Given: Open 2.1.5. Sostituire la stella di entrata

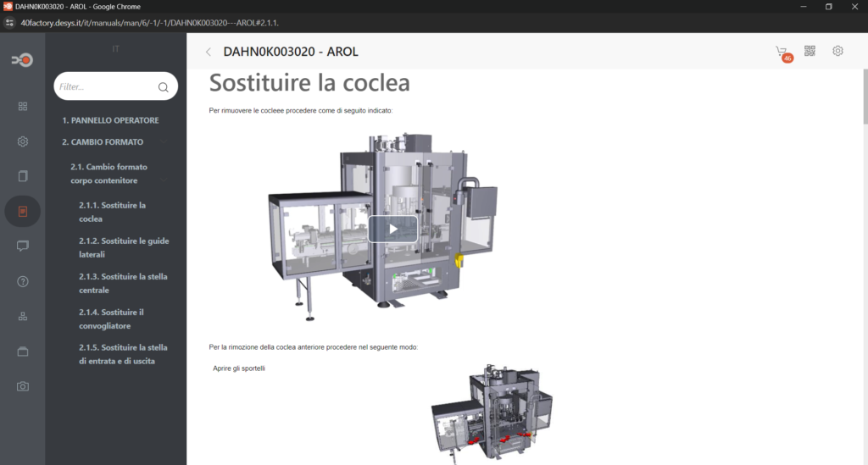Looking at the screenshot, I should (123, 354).
